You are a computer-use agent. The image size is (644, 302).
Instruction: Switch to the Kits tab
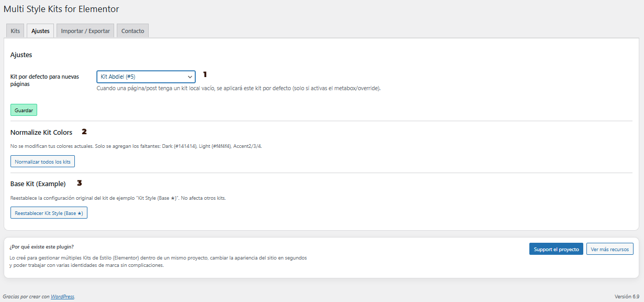tap(15, 30)
